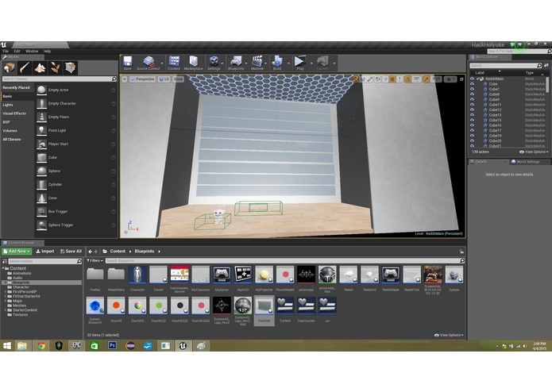Screen dimensions: 552x392
Task: Open the Marketplace from the toolbar
Action: tap(193, 62)
